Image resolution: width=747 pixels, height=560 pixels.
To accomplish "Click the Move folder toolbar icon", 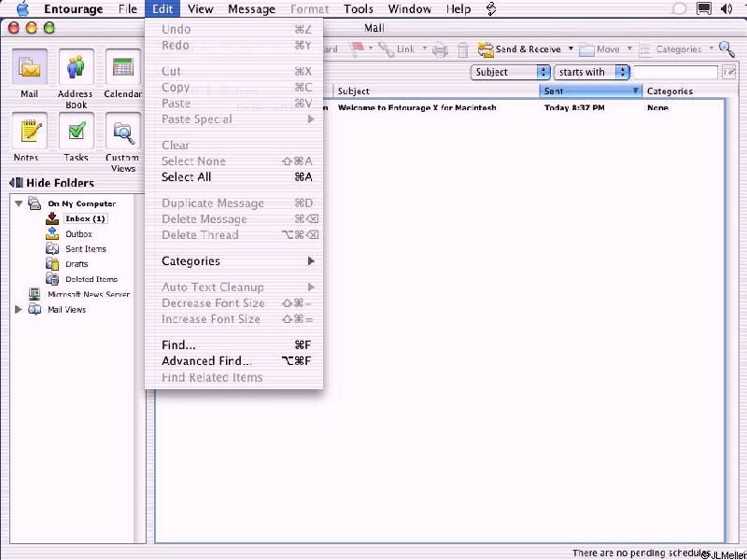I will [587, 49].
